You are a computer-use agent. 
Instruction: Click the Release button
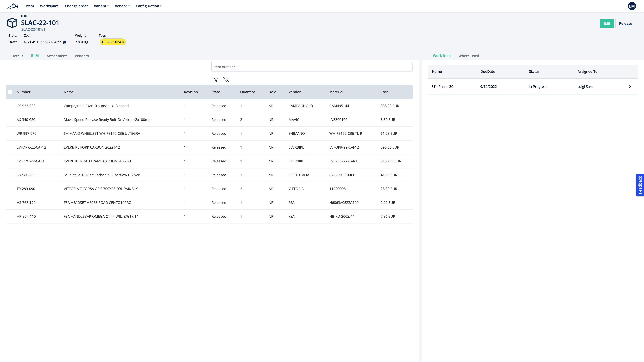tap(625, 24)
